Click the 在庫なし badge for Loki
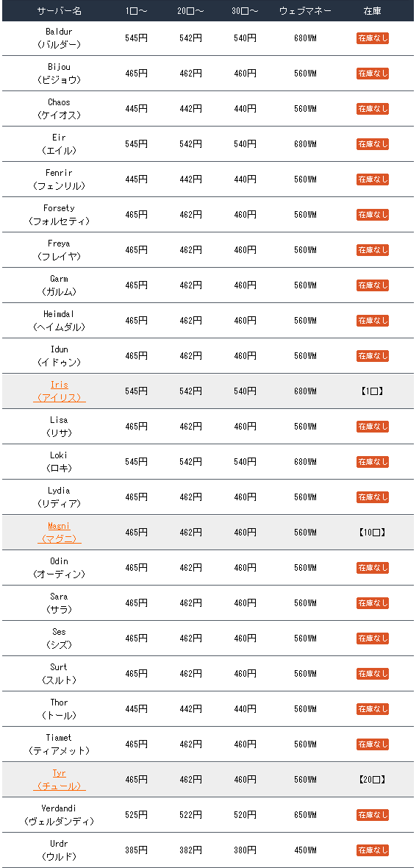The width and height of the screenshot is (419, 868). [x=373, y=462]
